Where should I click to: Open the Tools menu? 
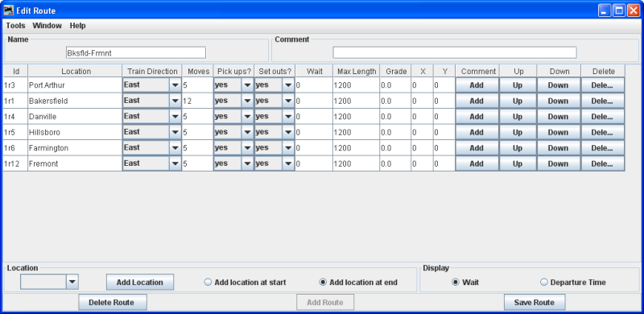pos(15,26)
